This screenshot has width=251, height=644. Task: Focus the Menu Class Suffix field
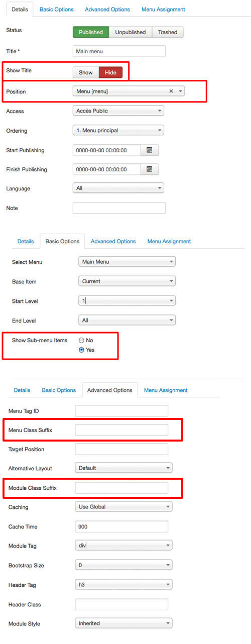121,430
